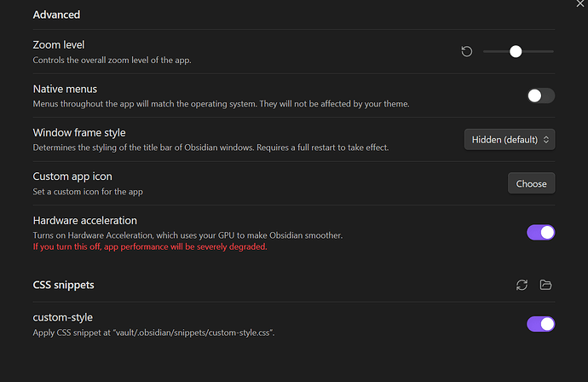Viewport: 588px width, 382px height.
Task: Open the CSS snippets folder
Action: [x=545, y=285]
